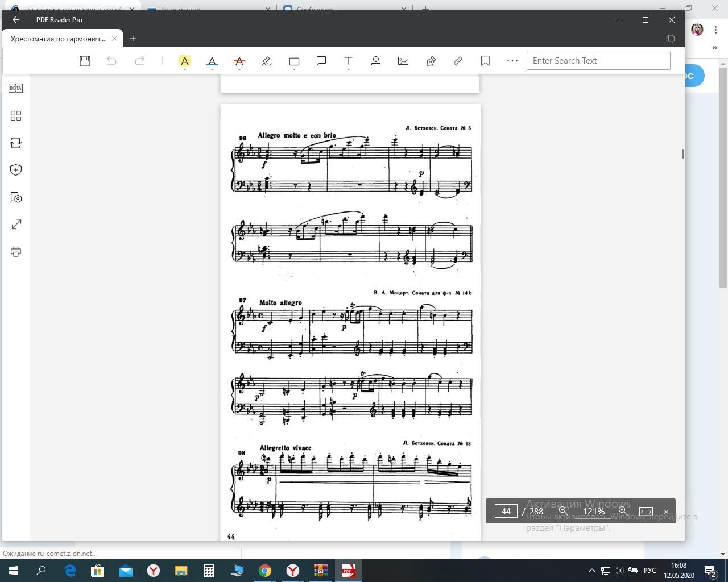Insert an image with the image tool

403,61
